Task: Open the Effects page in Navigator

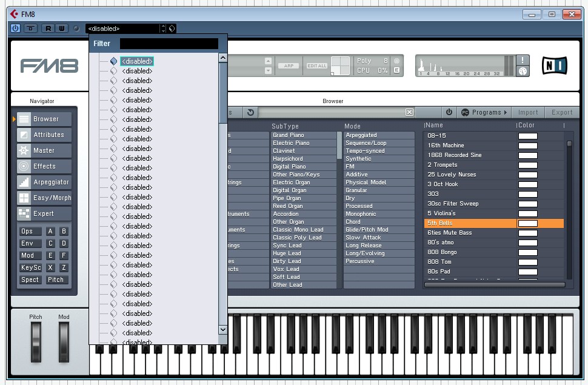Action: pyautogui.click(x=44, y=166)
